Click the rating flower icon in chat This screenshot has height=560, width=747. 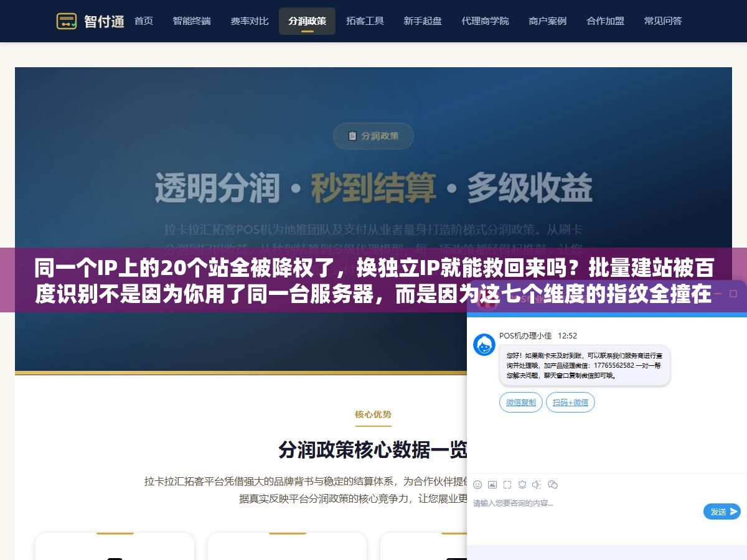click(x=522, y=485)
